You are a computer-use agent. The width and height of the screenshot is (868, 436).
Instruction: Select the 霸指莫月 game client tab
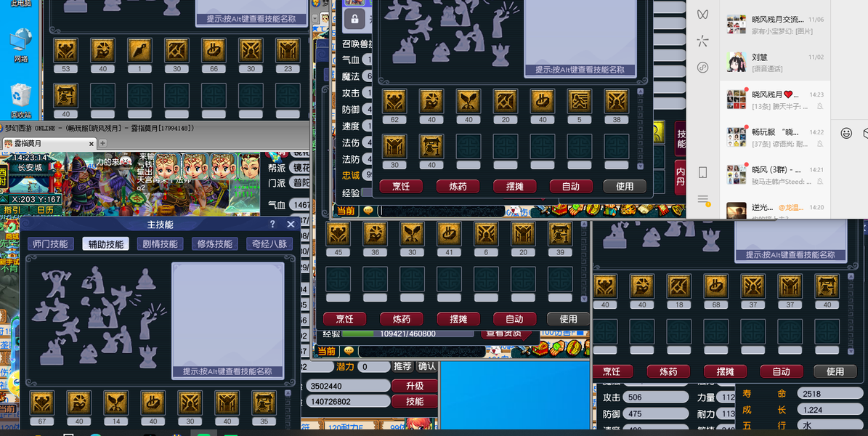(x=49, y=143)
